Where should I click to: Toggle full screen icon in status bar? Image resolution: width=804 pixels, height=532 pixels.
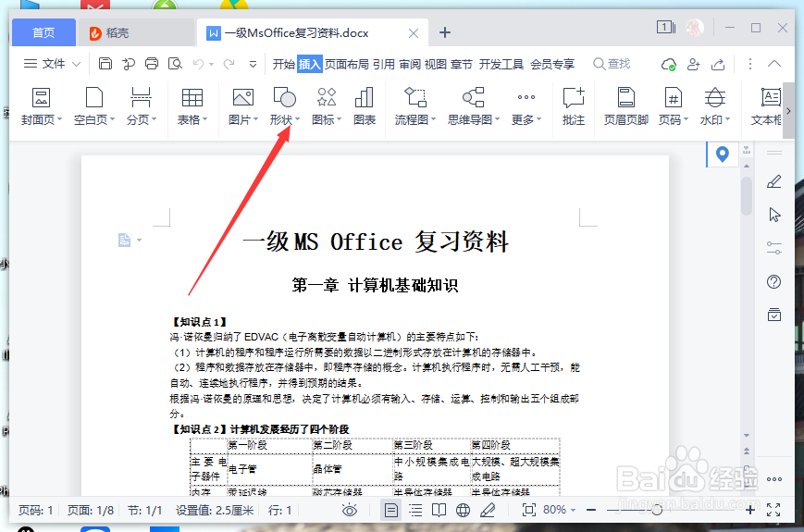pyautogui.click(x=773, y=510)
